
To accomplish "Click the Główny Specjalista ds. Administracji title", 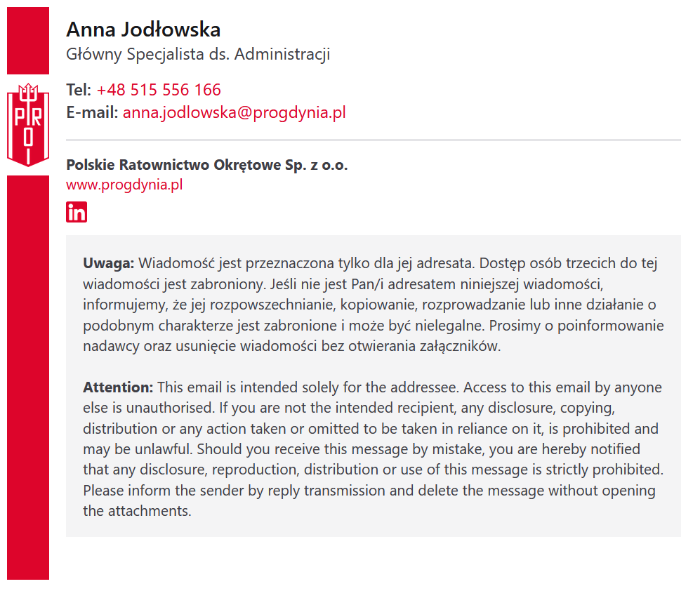I will coord(198,54).
